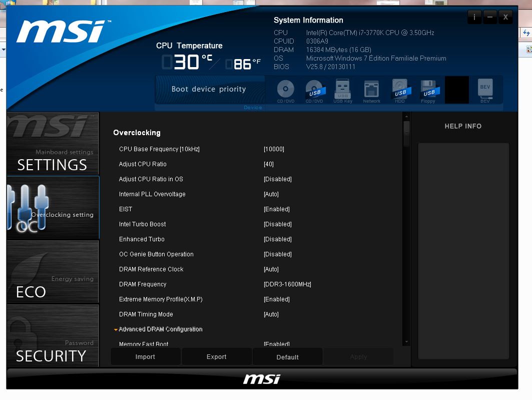Open DRAM Timing Mode [Auto] option
The height and width of the screenshot is (400, 532).
(x=271, y=314)
